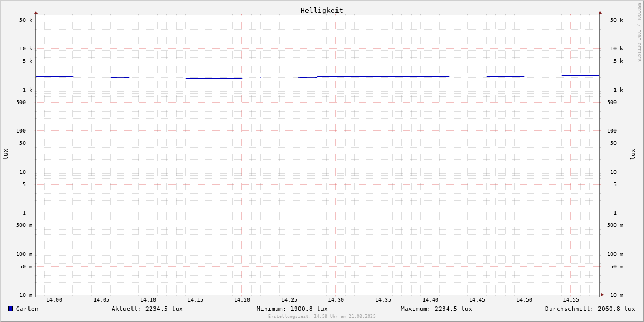Click the right vertical lux axis title
644x322 pixels.
click(x=633, y=154)
